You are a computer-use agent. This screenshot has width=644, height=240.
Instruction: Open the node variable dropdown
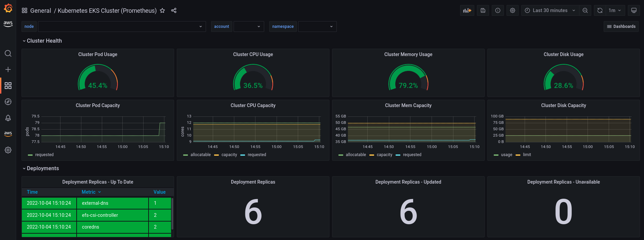click(122, 27)
